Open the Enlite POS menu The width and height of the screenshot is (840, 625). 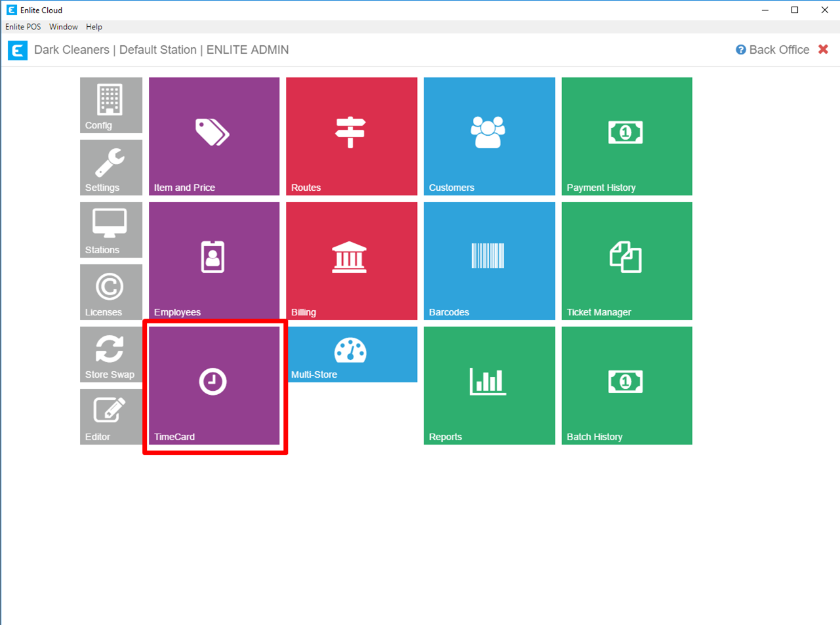coord(23,27)
